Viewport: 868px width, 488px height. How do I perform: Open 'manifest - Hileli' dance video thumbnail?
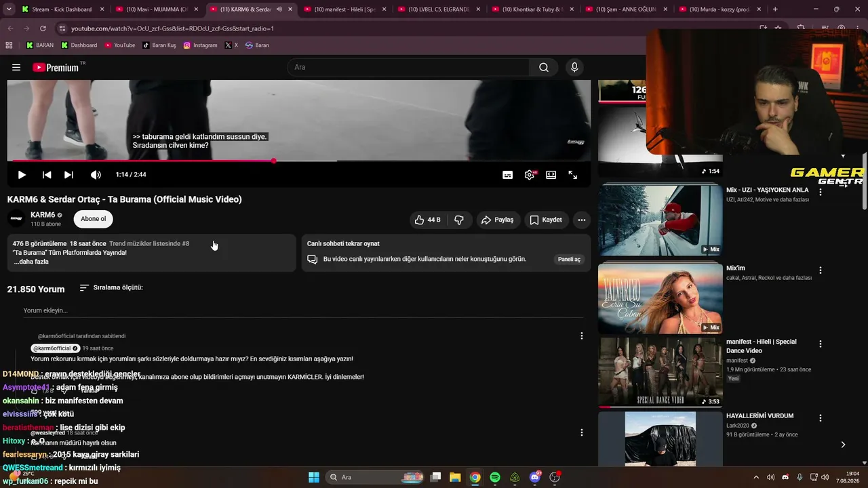[660, 372]
